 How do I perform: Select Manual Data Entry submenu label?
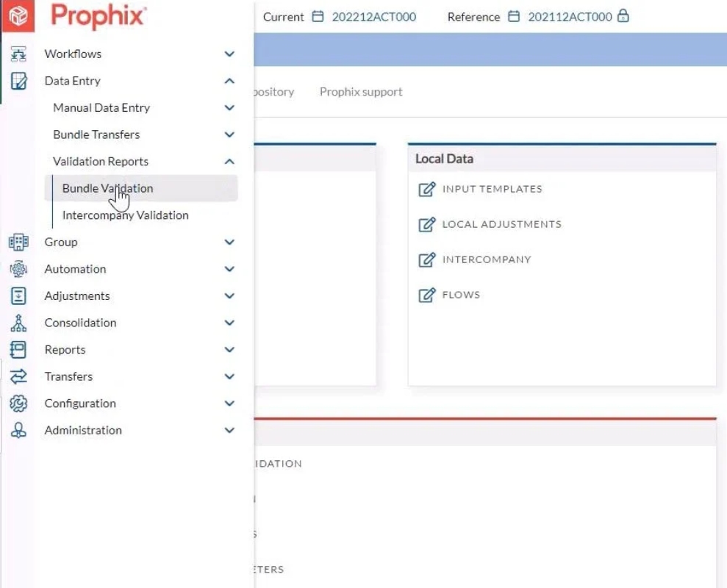pos(101,107)
